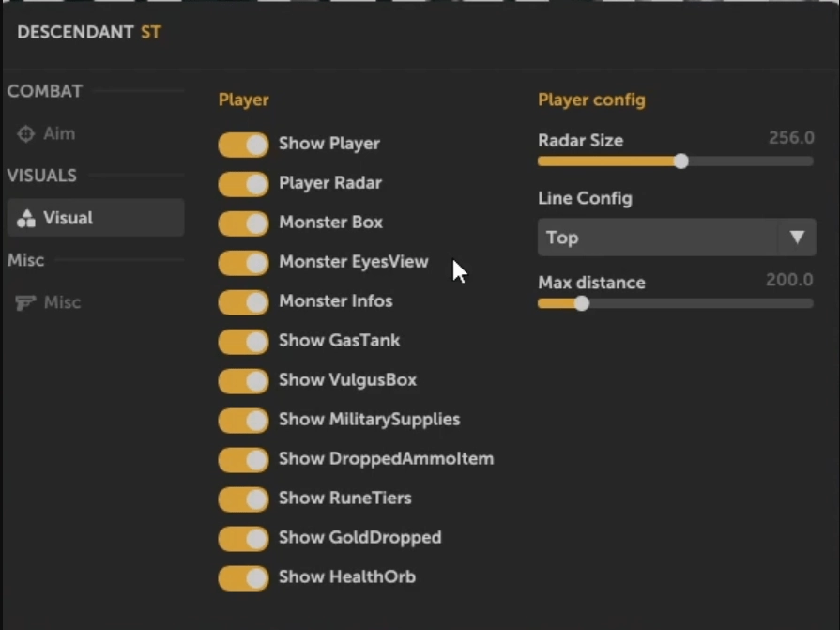
Task: Toggle the Show GasTank switch
Action: point(243,342)
